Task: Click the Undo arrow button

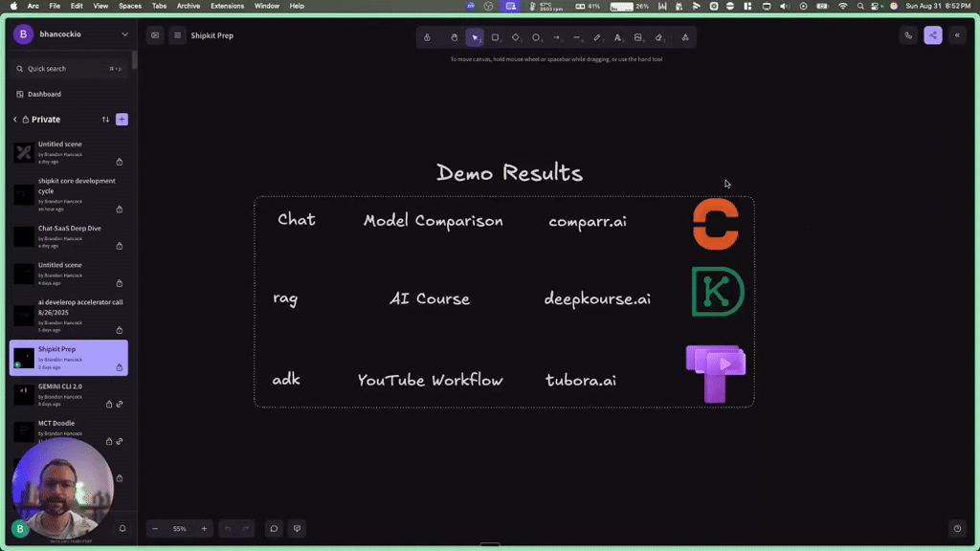Action: tap(228, 528)
